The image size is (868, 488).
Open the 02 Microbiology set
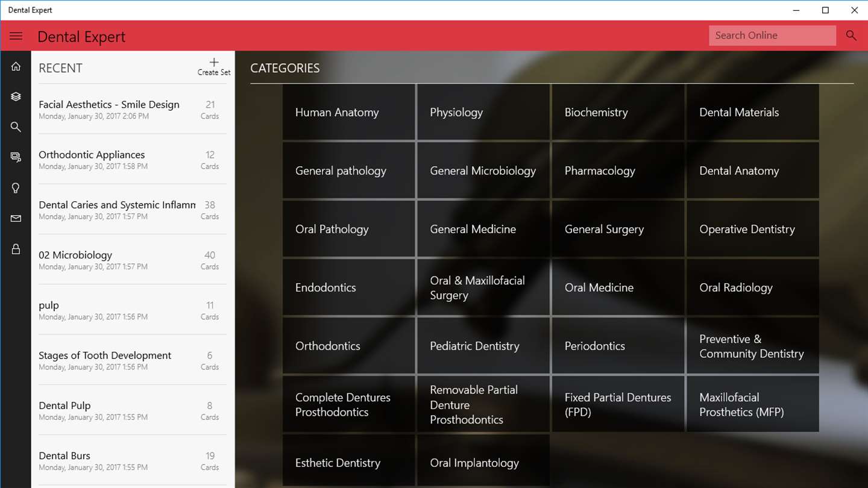coord(133,260)
